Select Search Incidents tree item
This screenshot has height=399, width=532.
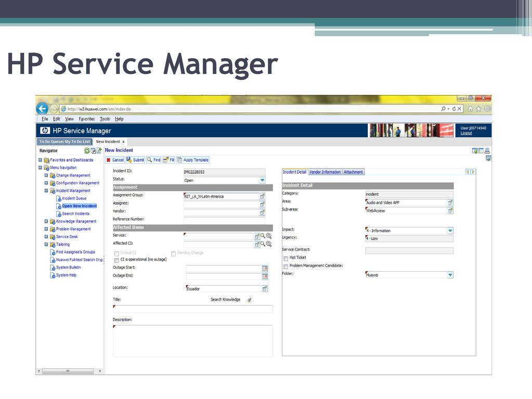(x=76, y=214)
